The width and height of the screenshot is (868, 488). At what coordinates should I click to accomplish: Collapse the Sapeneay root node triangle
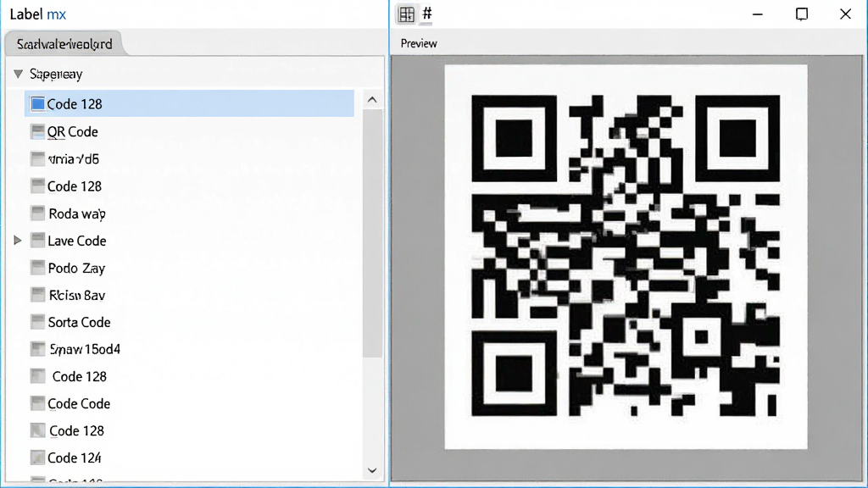[x=19, y=74]
